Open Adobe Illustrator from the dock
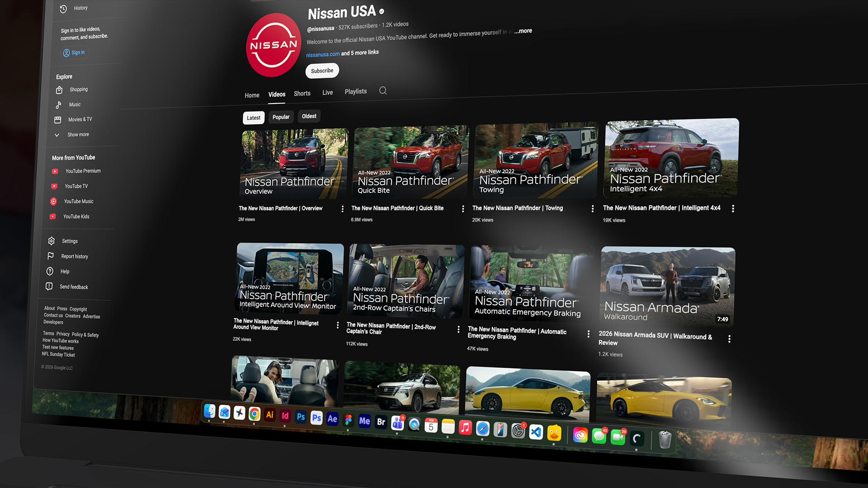The width and height of the screenshot is (868, 488). [270, 415]
